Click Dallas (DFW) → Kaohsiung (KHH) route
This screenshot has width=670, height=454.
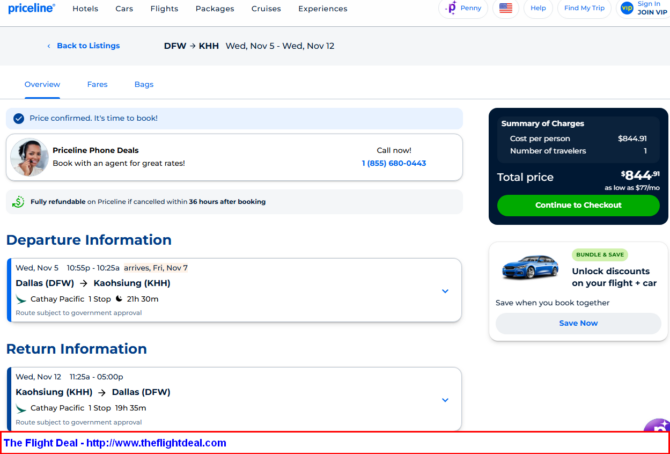pyautogui.click(x=93, y=283)
